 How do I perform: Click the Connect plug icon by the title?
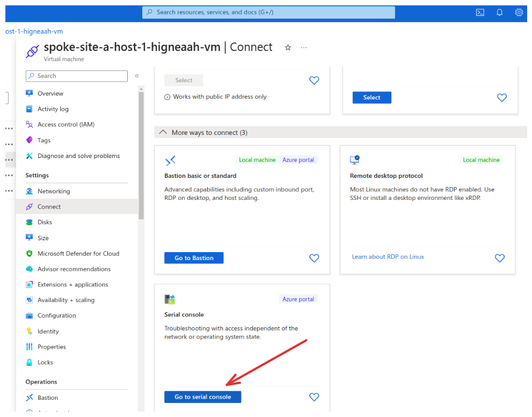tap(32, 51)
